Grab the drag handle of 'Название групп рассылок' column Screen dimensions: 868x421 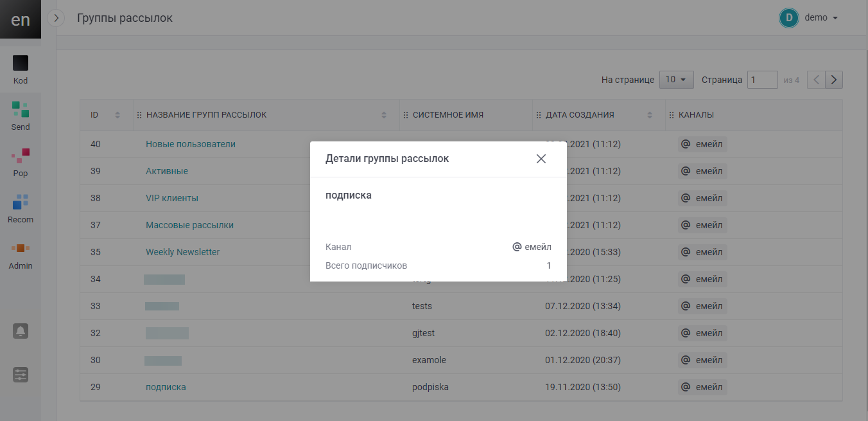(139, 115)
